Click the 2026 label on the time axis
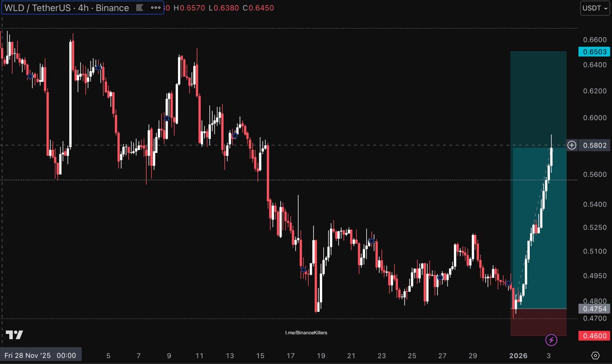This screenshot has height=364, width=612. (518, 355)
